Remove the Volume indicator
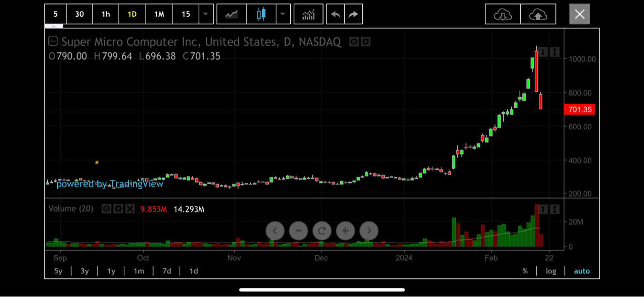 tap(130, 209)
